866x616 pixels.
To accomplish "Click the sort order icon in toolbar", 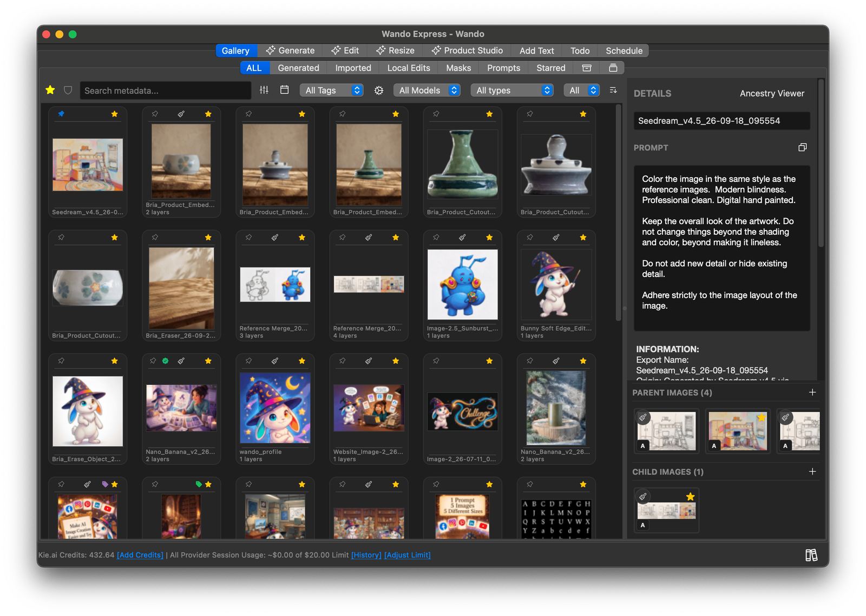I will [613, 90].
